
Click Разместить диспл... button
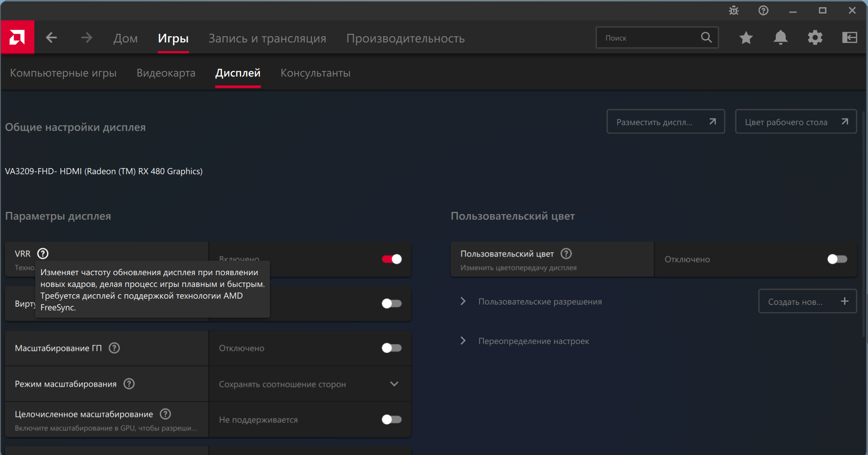(x=665, y=122)
